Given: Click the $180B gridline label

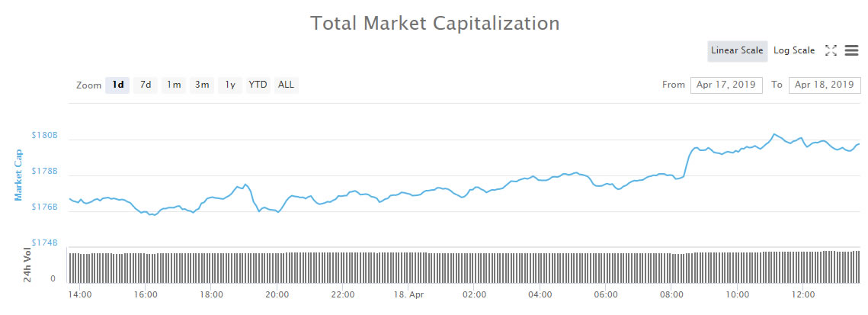Looking at the screenshot, I should [44, 136].
